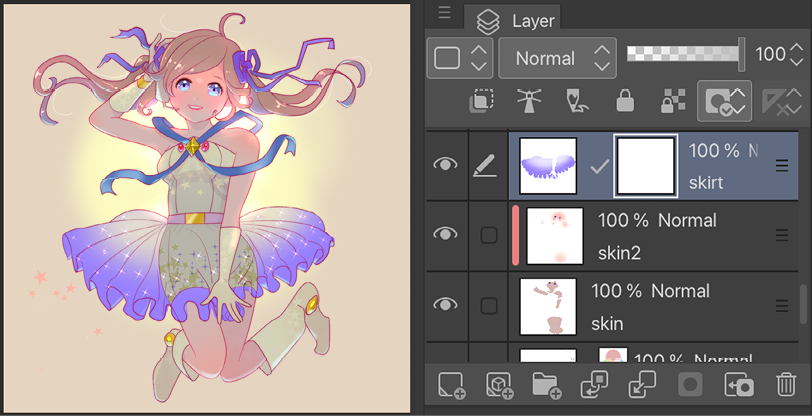This screenshot has width=812, height=416.
Task: Delete the selected layer with trash icon
Action: 786,385
